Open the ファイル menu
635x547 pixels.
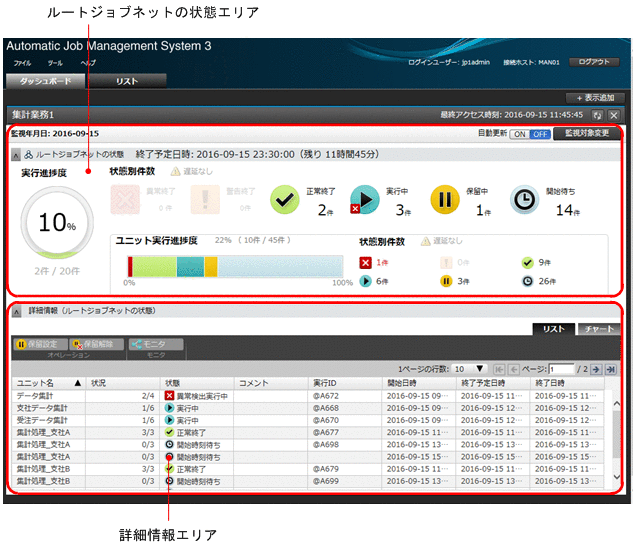click(22, 63)
